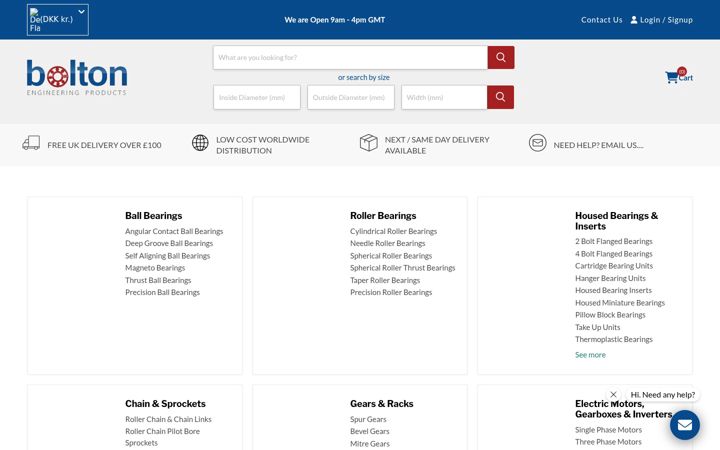The image size is (720, 450).
Task: Open Take Up Units link
Action: (598, 327)
